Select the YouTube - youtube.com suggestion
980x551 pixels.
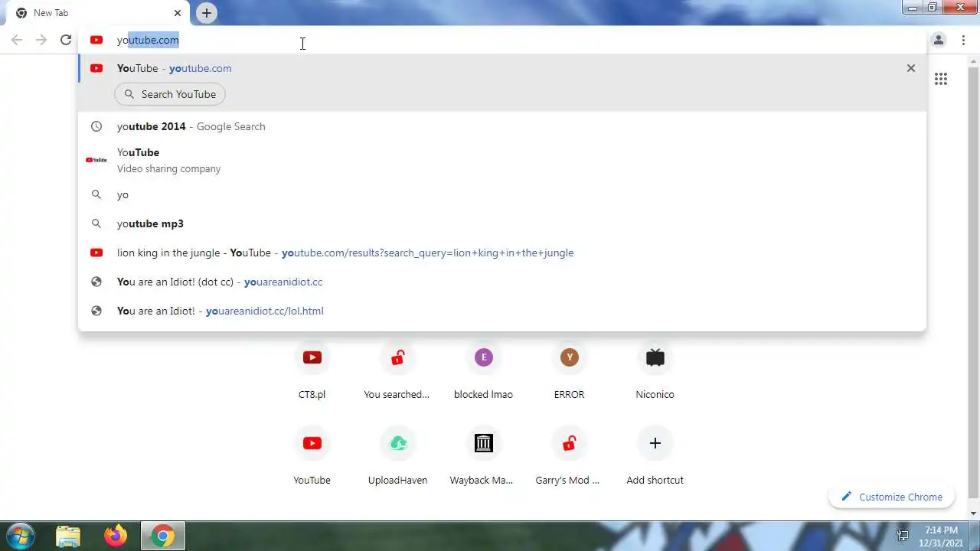(502, 68)
